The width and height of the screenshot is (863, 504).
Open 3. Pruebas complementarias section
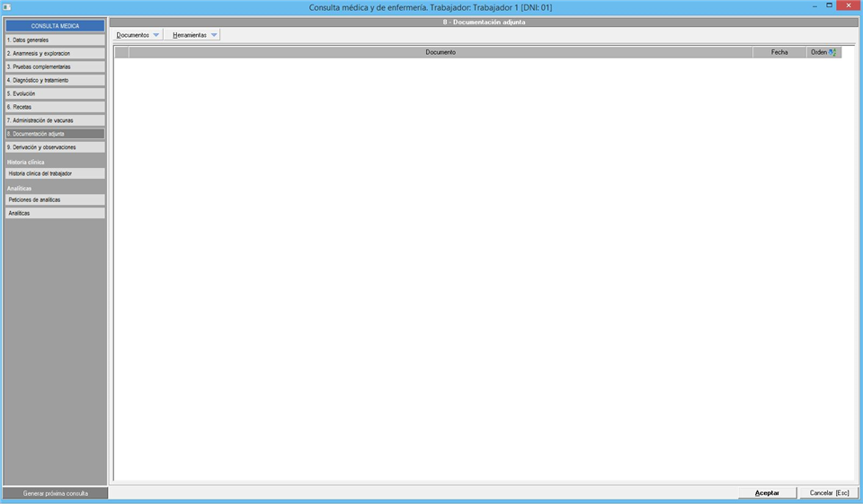tap(55, 66)
